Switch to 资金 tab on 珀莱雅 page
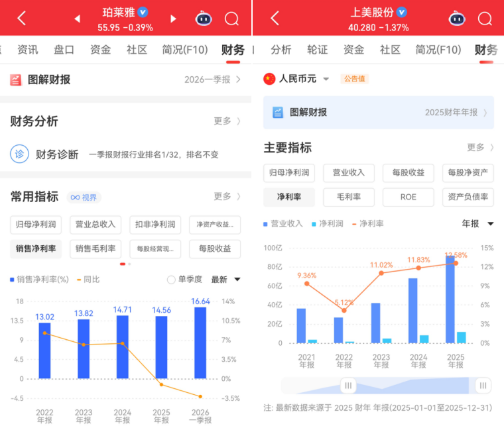The image size is (504, 430). point(100,50)
